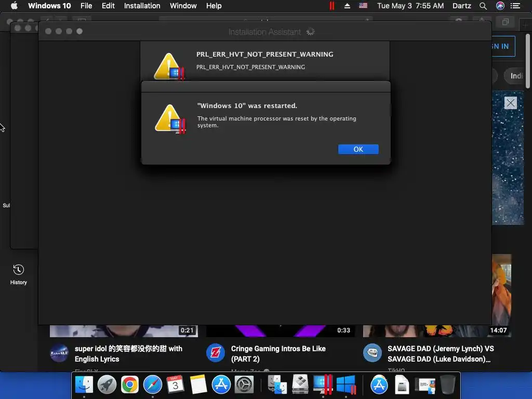
Task: Open Calendar showing May 3 in Dock
Action: pyautogui.click(x=176, y=384)
